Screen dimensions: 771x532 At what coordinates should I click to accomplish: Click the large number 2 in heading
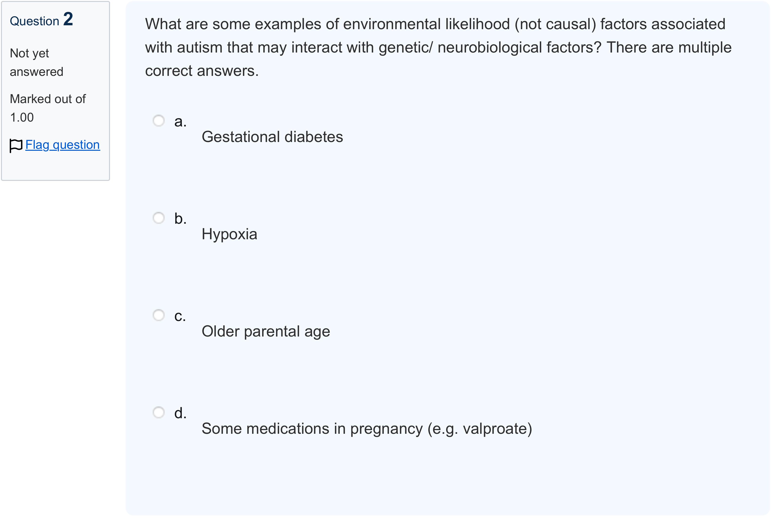68,19
